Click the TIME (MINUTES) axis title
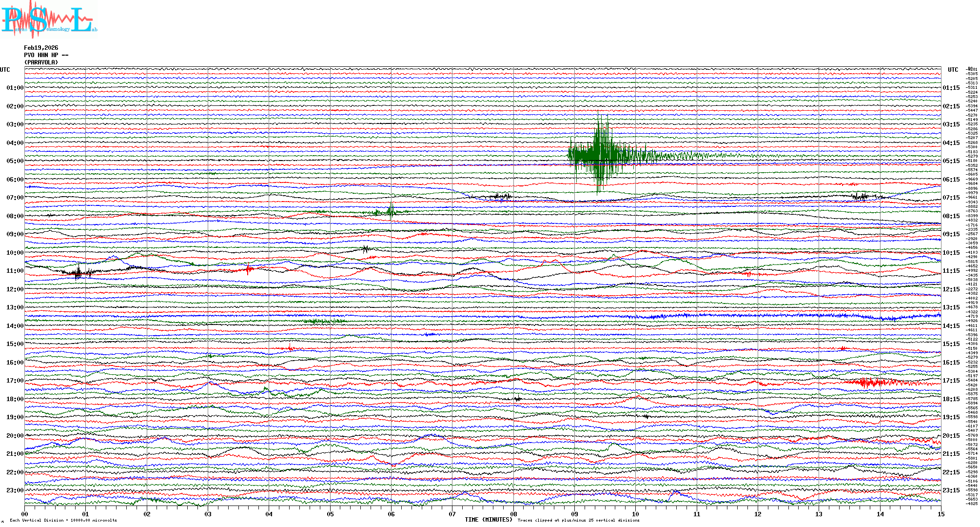 (x=489, y=520)
